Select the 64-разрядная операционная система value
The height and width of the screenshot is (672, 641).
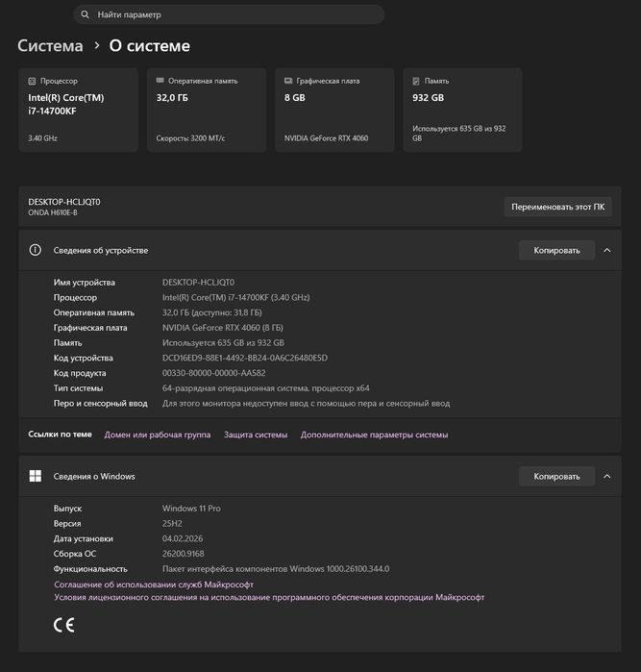tap(265, 388)
